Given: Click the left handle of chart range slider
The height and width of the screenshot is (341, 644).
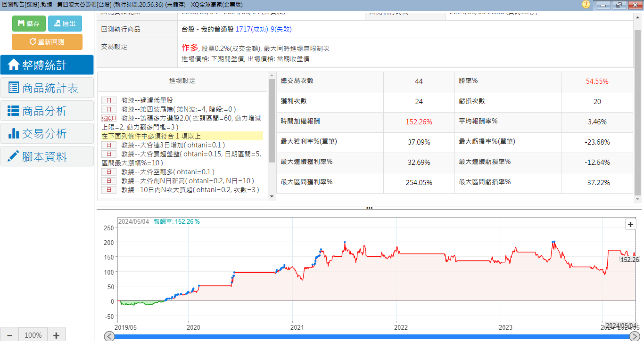Looking at the screenshot, I should coord(109,336).
